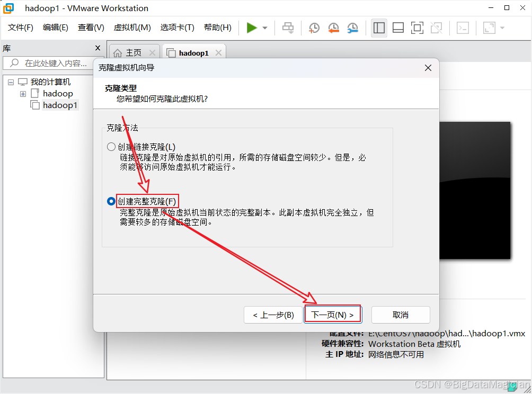Enter full screen mode icon

tap(417, 28)
